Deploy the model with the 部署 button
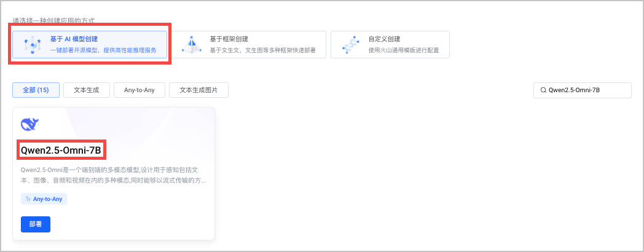644x252 pixels. (x=35, y=224)
